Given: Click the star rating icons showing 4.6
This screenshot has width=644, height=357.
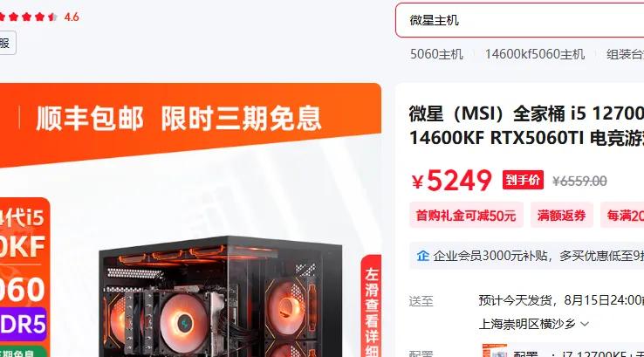Looking at the screenshot, I should [x=29, y=17].
